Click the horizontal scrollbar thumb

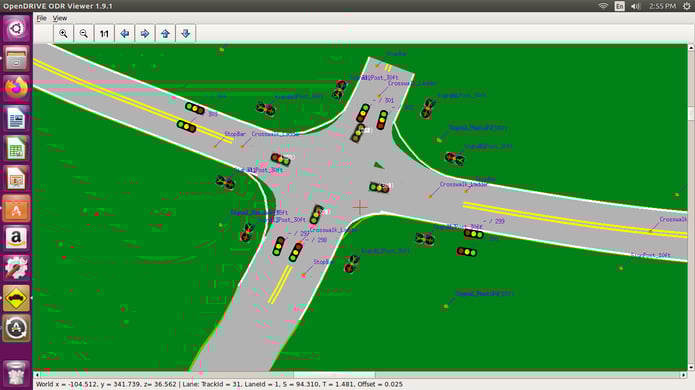[x=334, y=375]
